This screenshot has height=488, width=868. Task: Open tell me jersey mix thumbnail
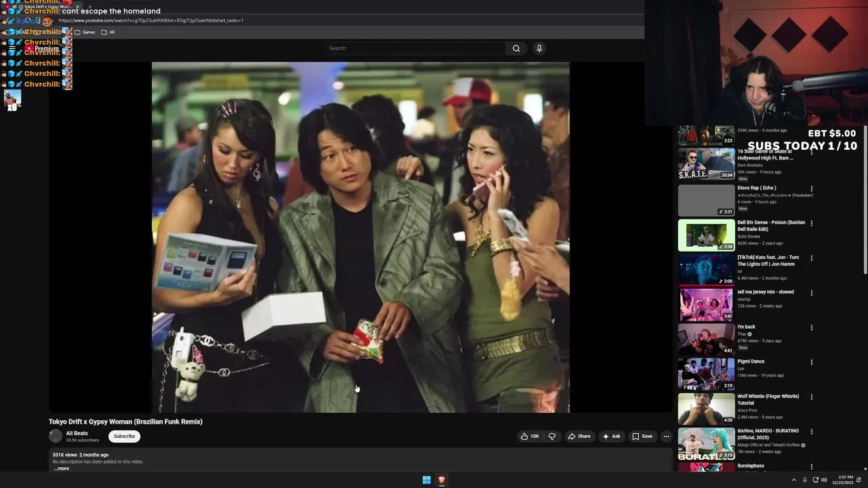(x=706, y=304)
